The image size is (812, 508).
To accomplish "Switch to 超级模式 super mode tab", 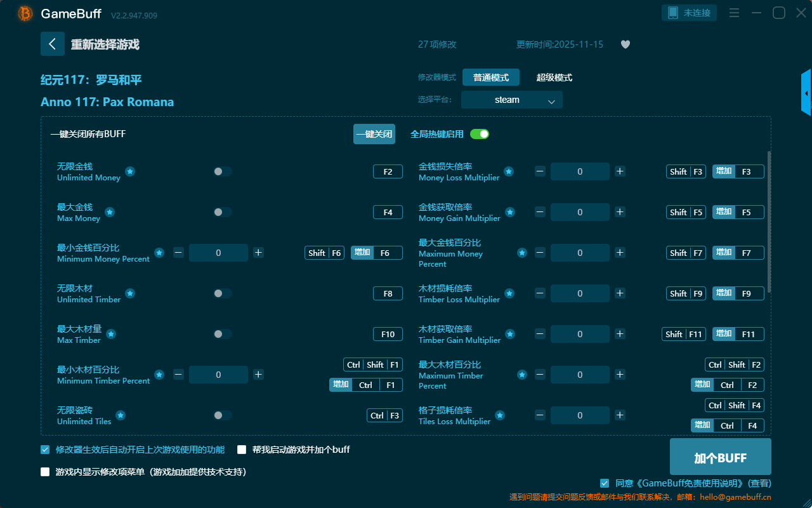I will click(x=554, y=77).
